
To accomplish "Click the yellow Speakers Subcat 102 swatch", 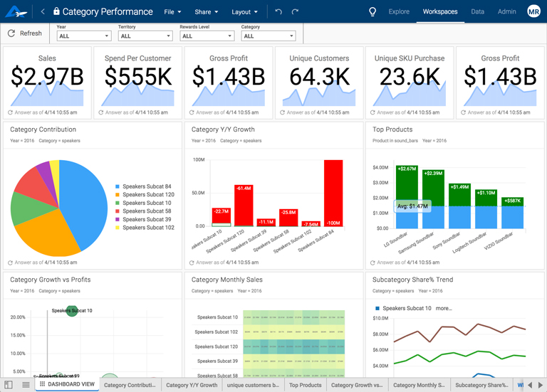I will [x=118, y=228].
